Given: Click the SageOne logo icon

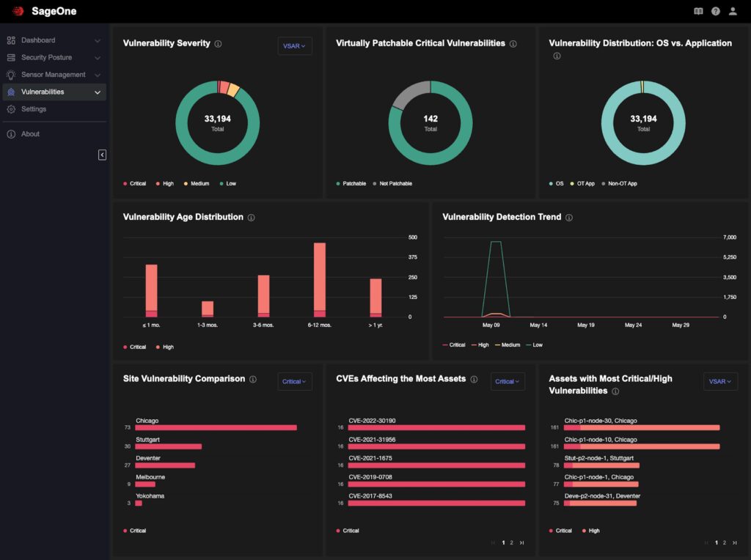Looking at the screenshot, I should [x=18, y=11].
